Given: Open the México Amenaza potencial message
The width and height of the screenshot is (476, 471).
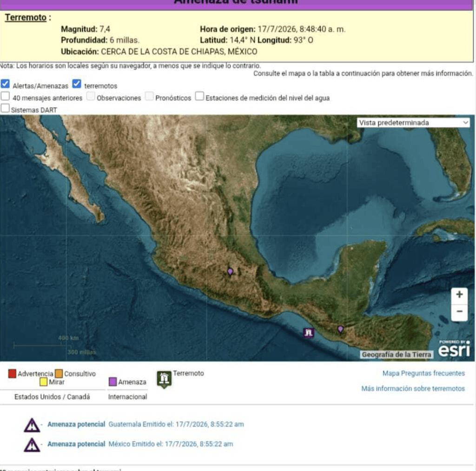Looking at the screenshot, I should (140, 444).
